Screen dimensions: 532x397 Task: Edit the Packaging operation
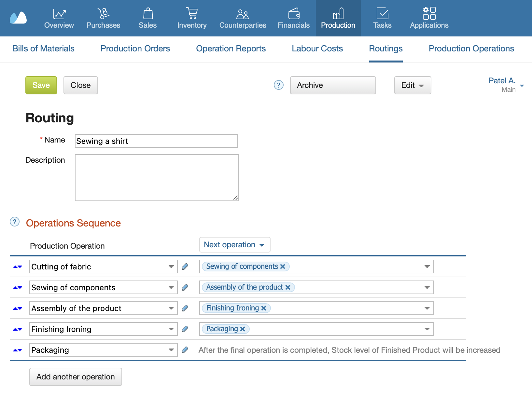[185, 350]
